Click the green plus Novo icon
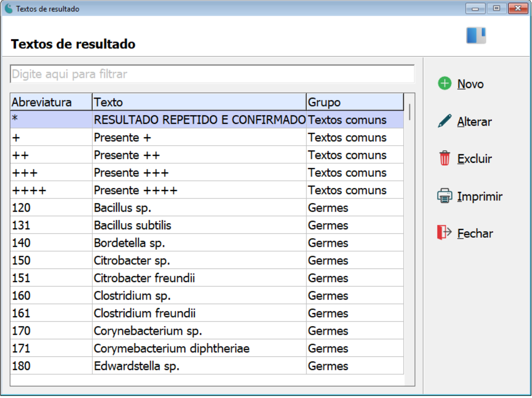532x398 pixels. coord(445,83)
